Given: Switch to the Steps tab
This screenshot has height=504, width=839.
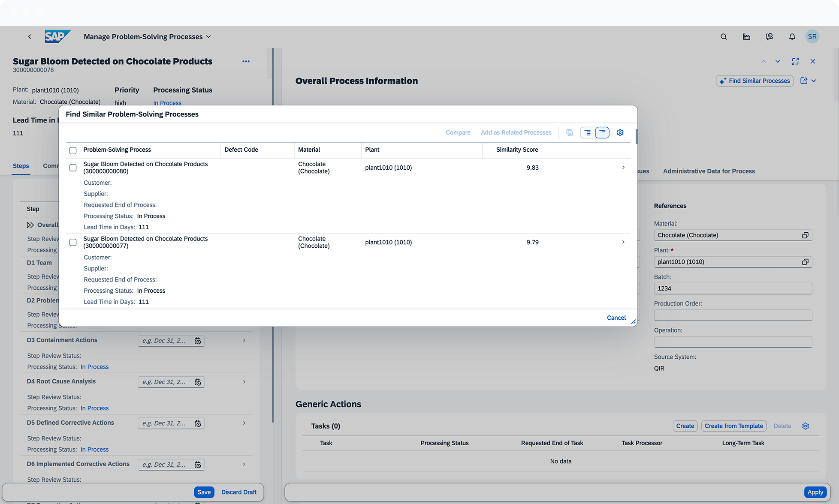Looking at the screenshot, I should [x=21, y=166].
